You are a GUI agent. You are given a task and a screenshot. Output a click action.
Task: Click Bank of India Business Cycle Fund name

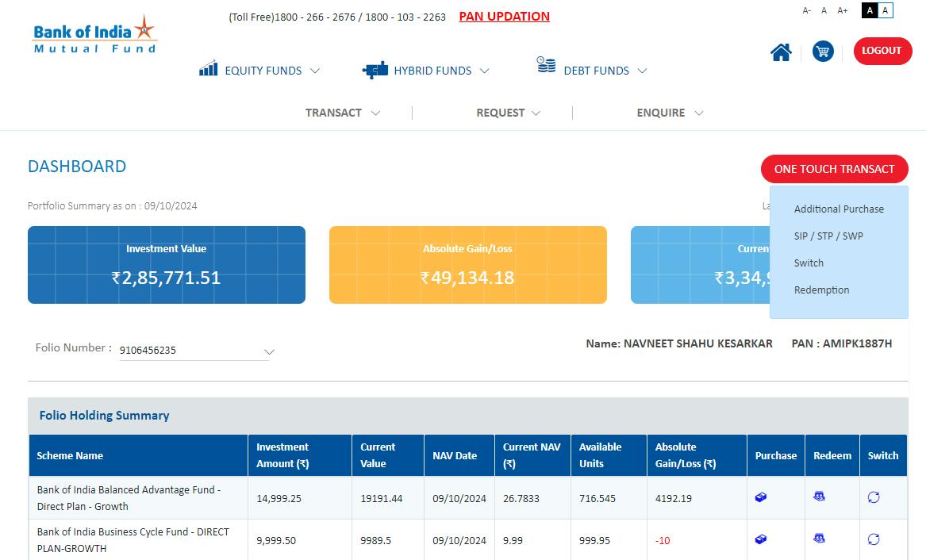click(x=133, y=540)
